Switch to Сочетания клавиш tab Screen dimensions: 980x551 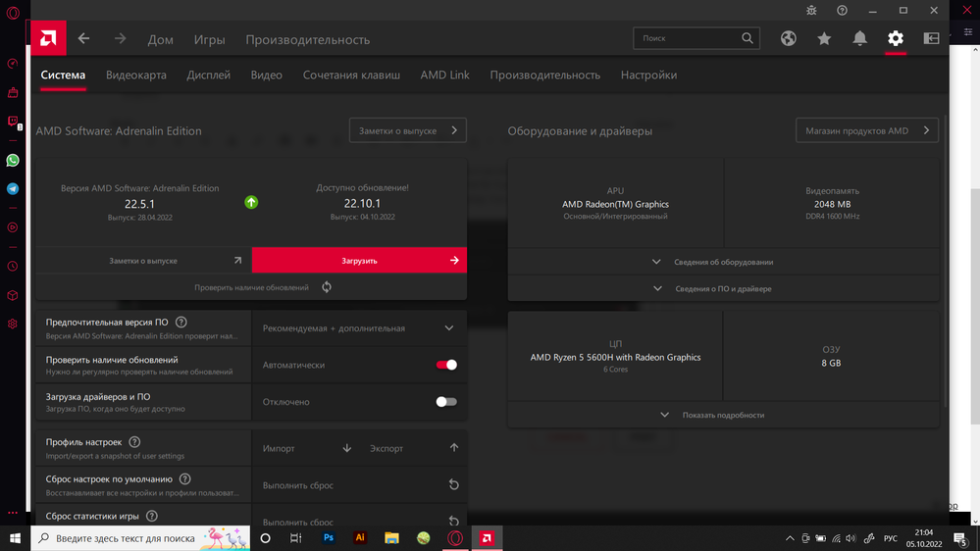(x=351, y=75)
